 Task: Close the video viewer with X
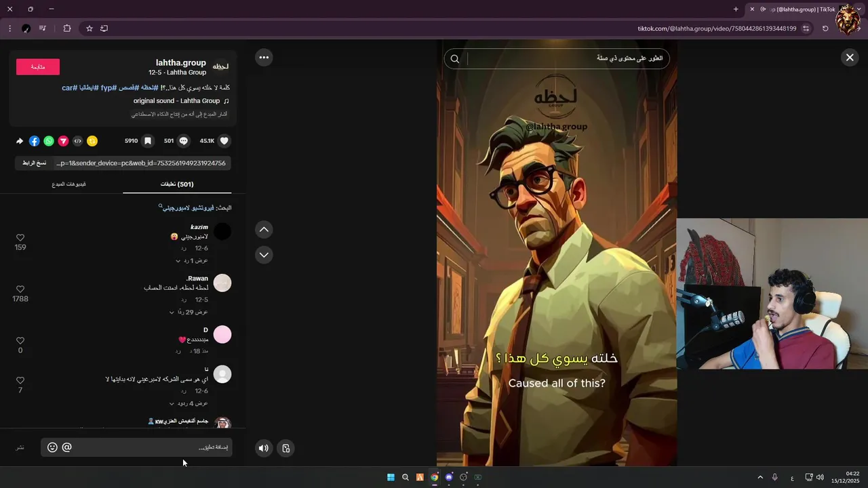click(x=850, y=58)
